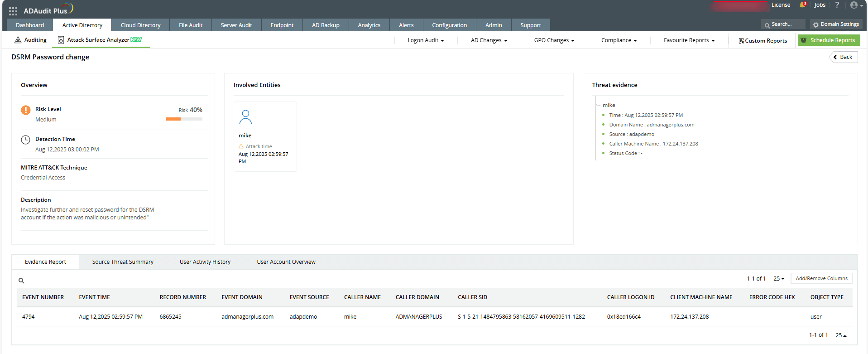Switch to the AD Backup tab
This screenshot has width=868, height=354.
point(326,25)
